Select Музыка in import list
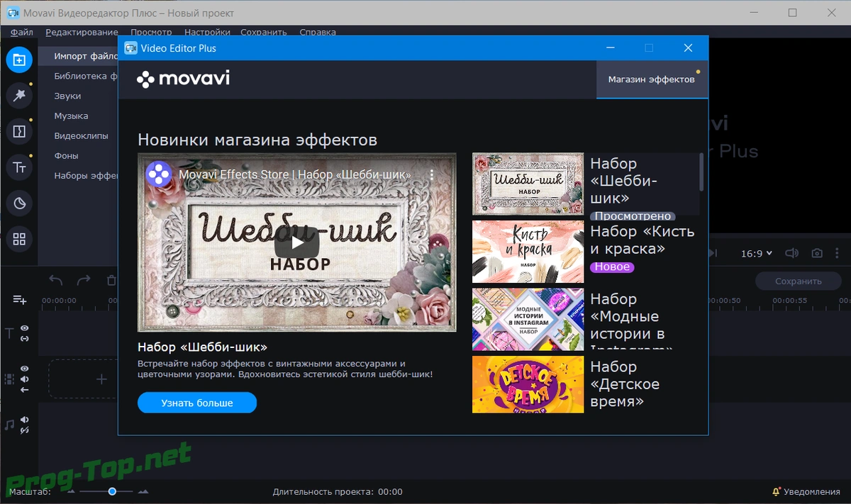 tap(72, 116)
